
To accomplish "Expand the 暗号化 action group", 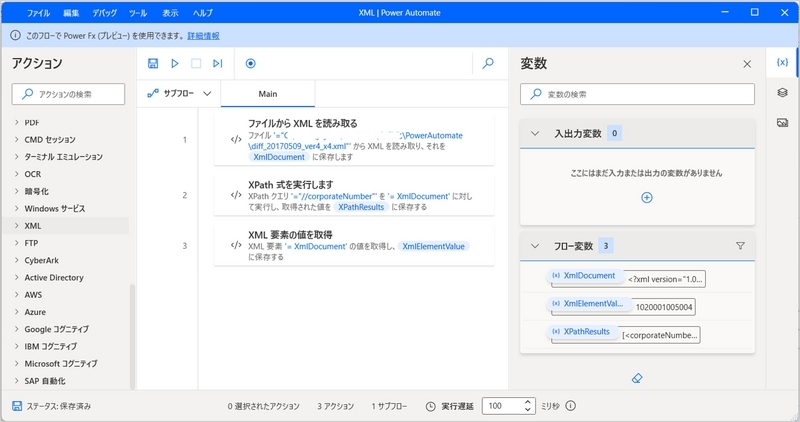I will click(x=16, y=191).
